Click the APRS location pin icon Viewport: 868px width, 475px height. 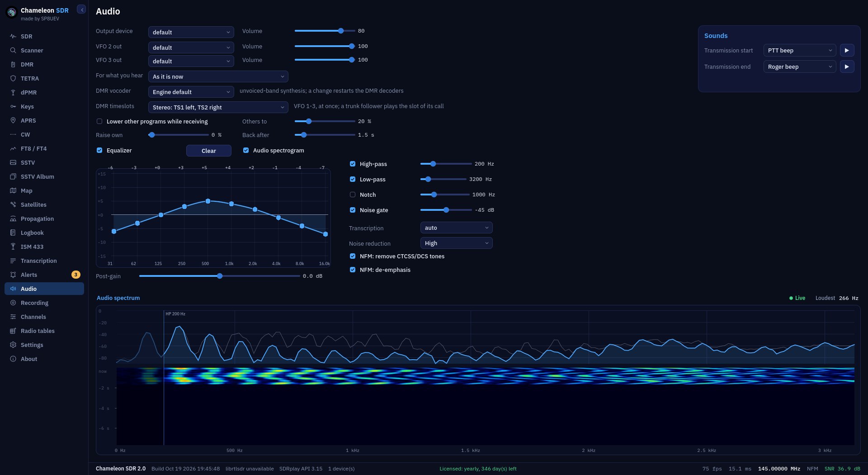(x=13, y=120)
